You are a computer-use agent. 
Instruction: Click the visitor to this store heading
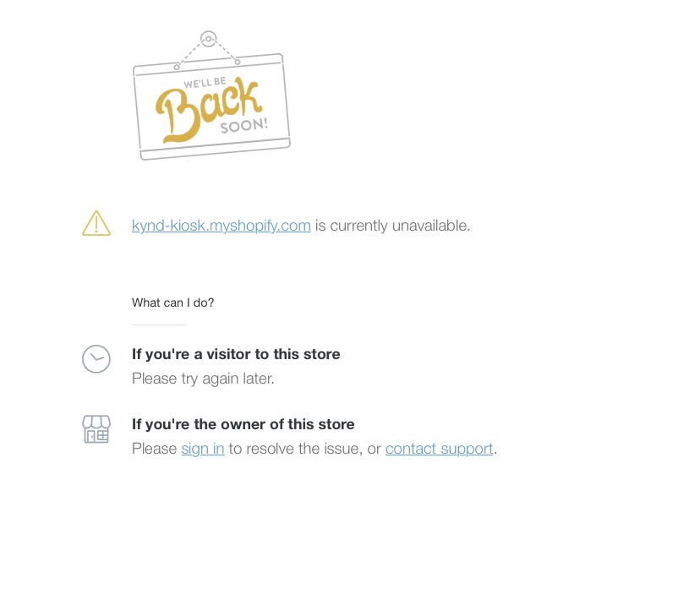pyautogui.click(x=236, y=354)
